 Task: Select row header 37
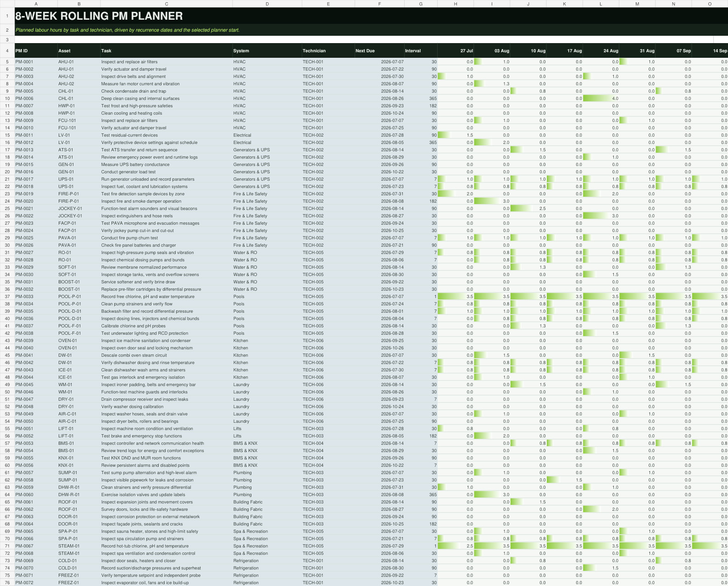point(7,297)
